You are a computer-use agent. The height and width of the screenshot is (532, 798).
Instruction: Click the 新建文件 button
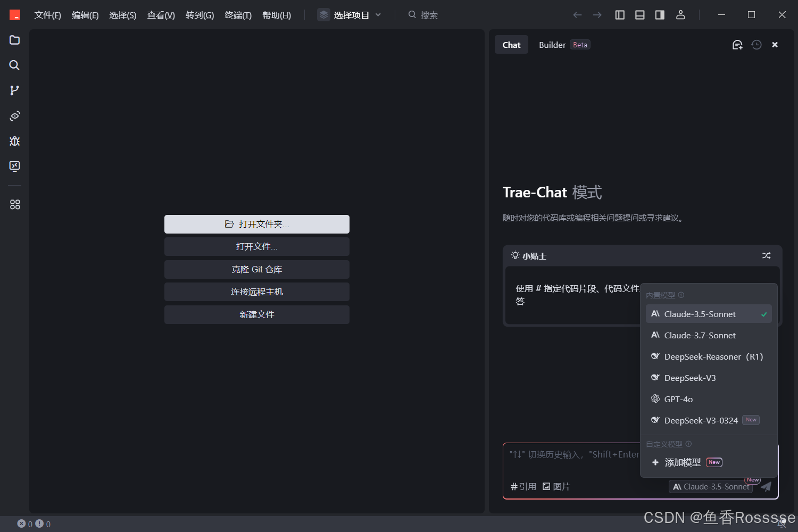coord(257,314)
